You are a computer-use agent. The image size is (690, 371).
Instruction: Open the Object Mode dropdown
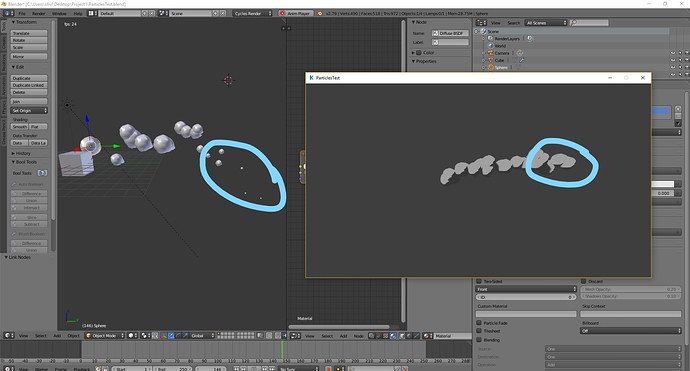[x=105, y=335]
